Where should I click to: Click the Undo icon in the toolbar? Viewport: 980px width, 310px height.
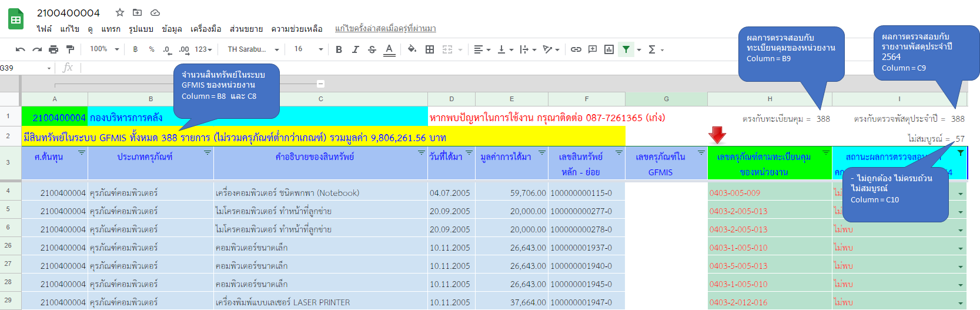pos(20,49)
